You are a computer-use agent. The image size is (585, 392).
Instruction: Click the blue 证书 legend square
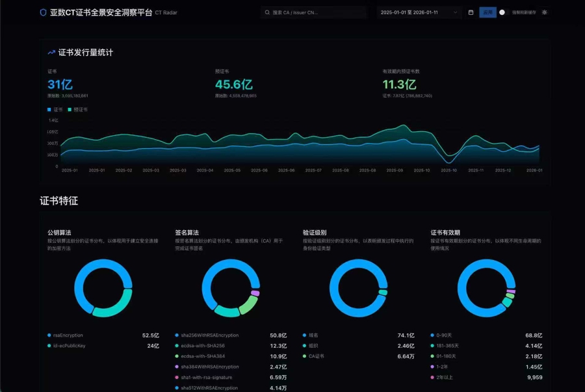[49, 110]
